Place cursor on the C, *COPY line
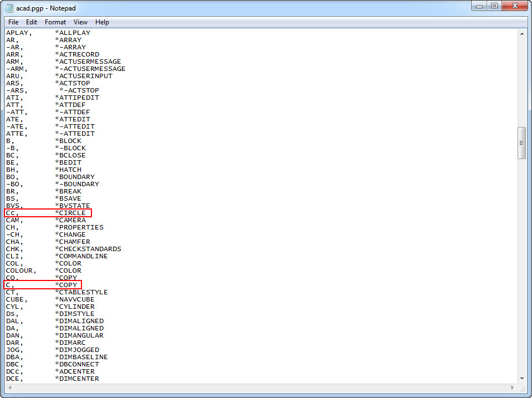The height and width of the screenshot is (398, 532). [43, 285]
